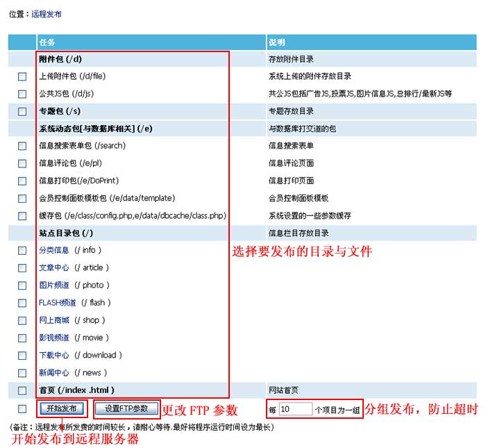Viewport: 486px width, 448px height.
Task: Open 设置FTP参数 settings
Action: 126,408
